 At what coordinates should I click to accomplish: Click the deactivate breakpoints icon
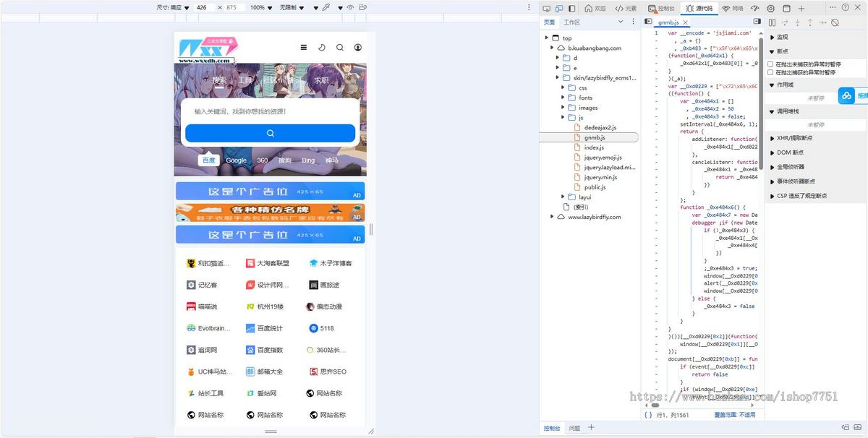pyautogui.click(x=835, y=22)
